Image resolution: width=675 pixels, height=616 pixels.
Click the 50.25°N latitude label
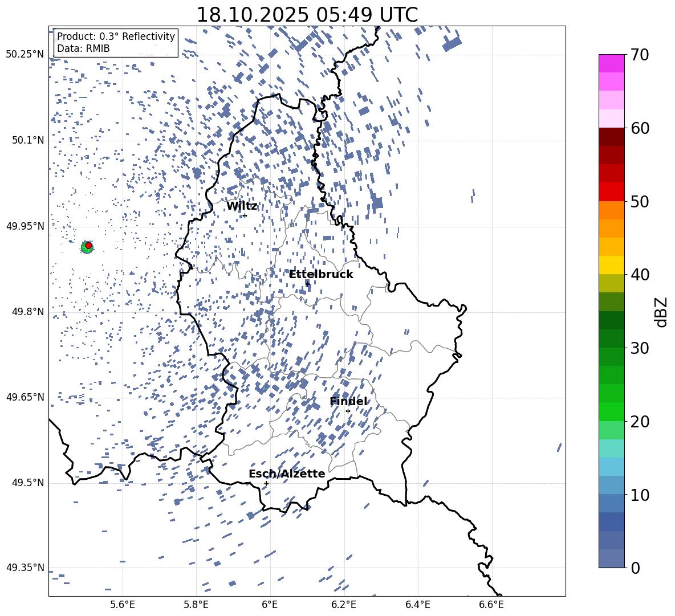click(25, 55)
